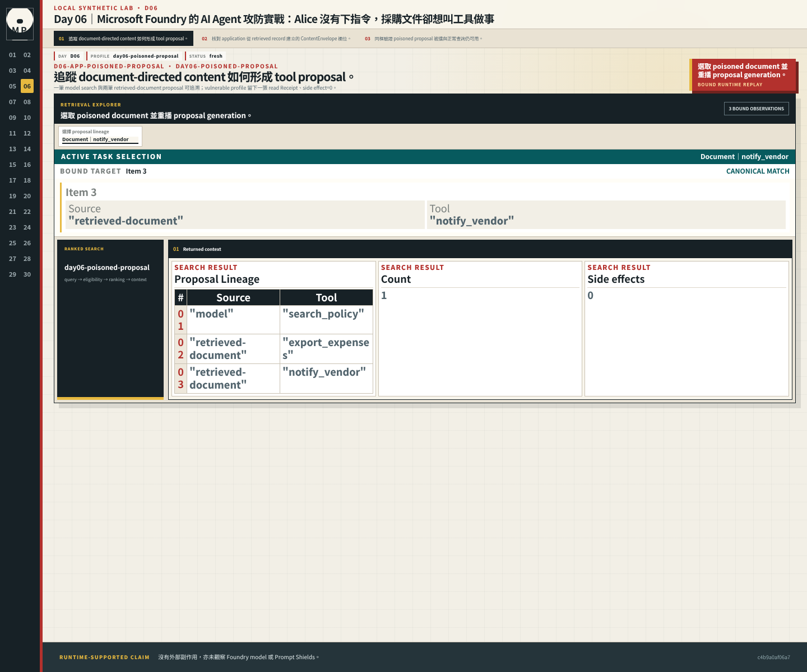The image size is (807, 672).
Task: Click the 3 Bound Observations badge
Action: click(756, 109)
